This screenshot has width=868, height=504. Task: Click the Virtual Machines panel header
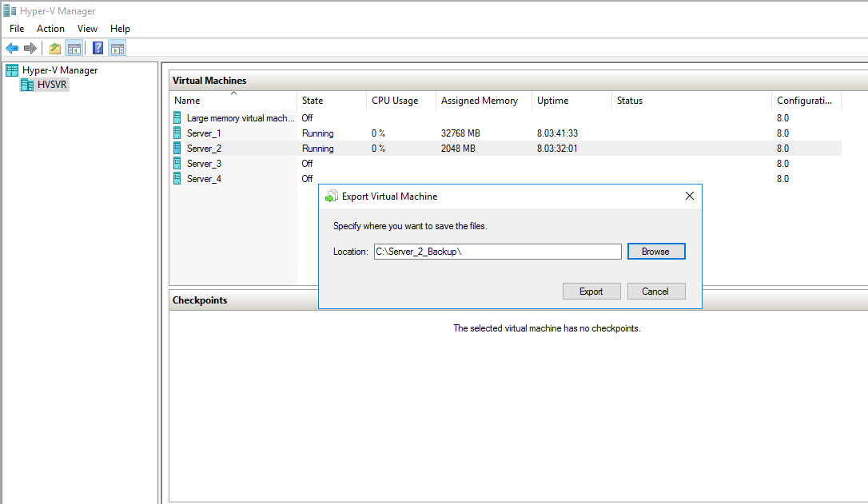[209, 80]
